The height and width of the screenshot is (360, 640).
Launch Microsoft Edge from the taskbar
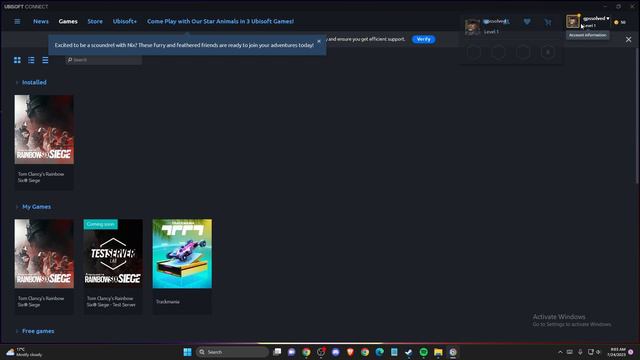(380, 352)
